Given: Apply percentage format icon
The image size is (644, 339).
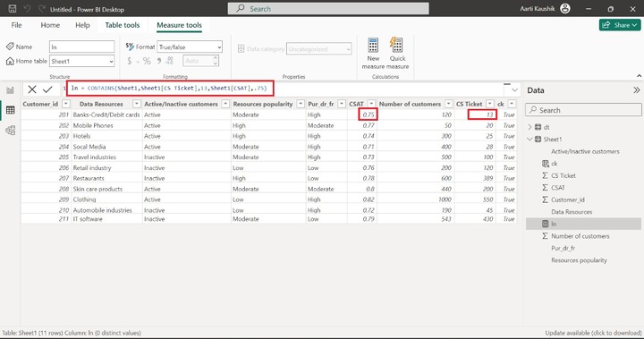Looking at the screenshot, I should coord(147,61).
